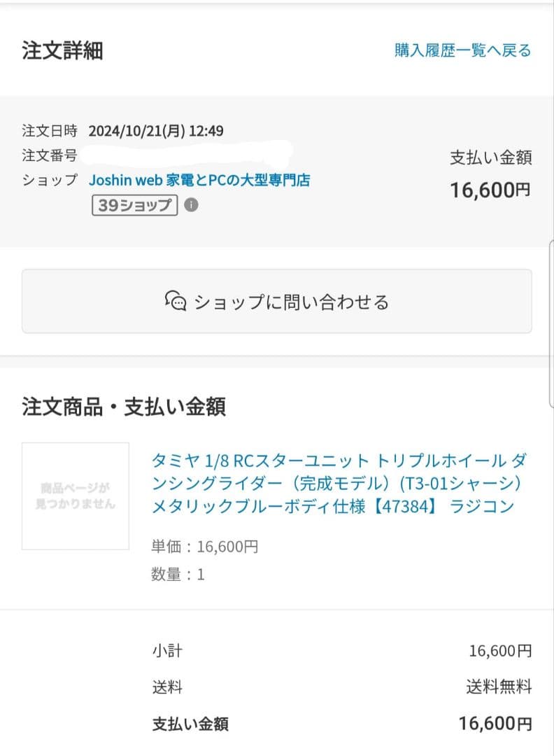Click the 注文商品・支払い金額 section header
Screen dimensions: 554x756
[123, 408]
